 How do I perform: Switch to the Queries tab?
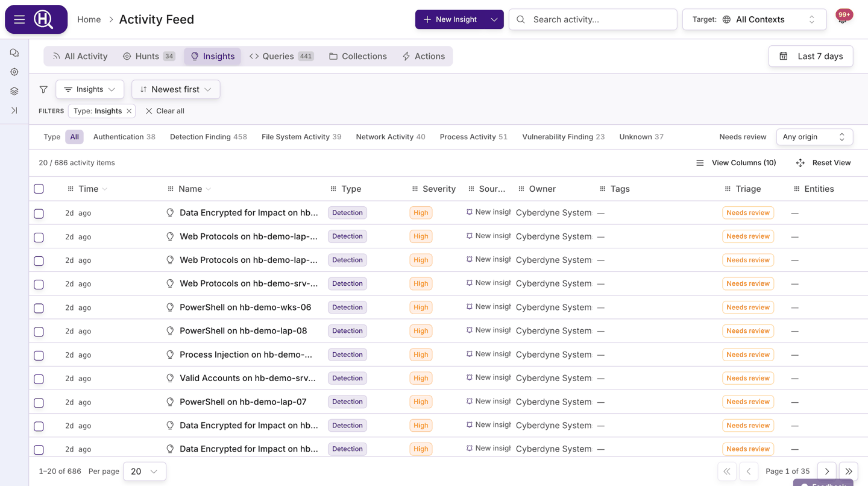coord(281,56)
